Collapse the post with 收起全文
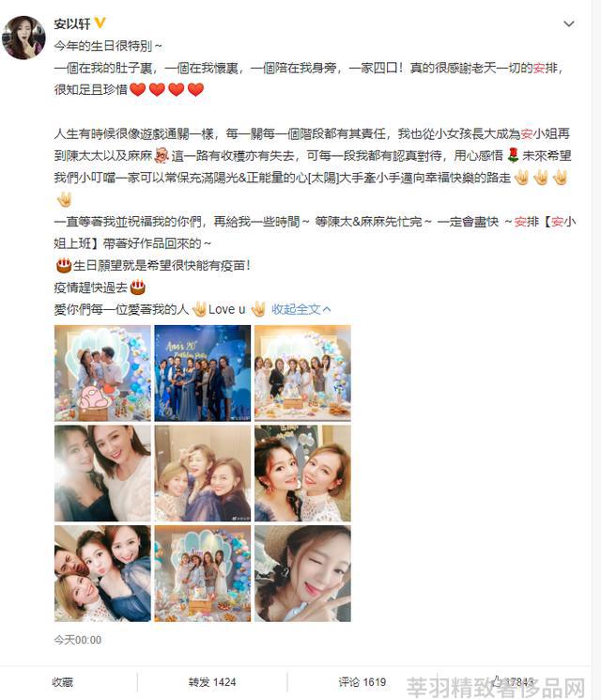Image resolution: width=601 pixels, height=700 pixels. point(301,309)
